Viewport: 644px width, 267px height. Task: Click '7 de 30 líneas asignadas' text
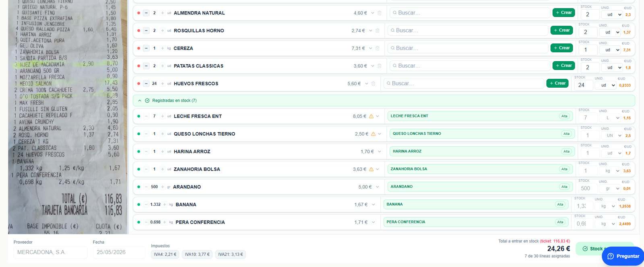tap(547, 256)
